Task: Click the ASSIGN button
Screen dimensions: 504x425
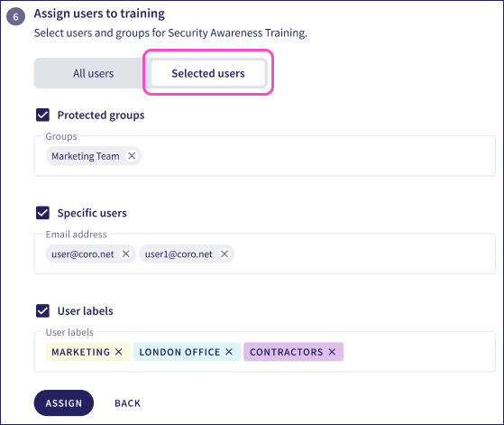Action: point(64,402)
